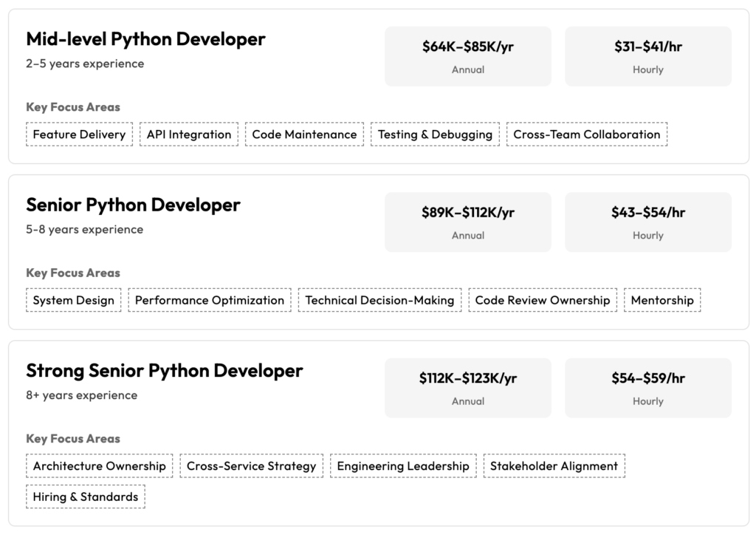Click the '8+ years experience' text

[81, 395]
